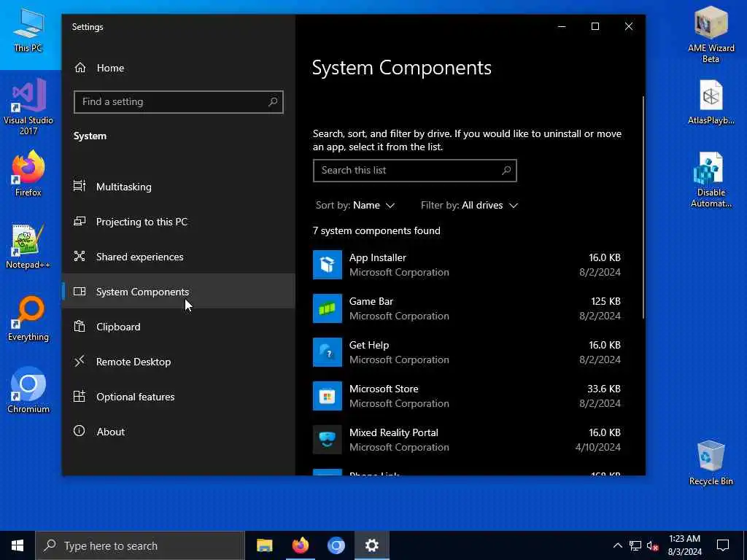Image resolution: width=747 pixels, height=560 pixels.
Task: Show hidden system tray icons
Action: [617, 545]
